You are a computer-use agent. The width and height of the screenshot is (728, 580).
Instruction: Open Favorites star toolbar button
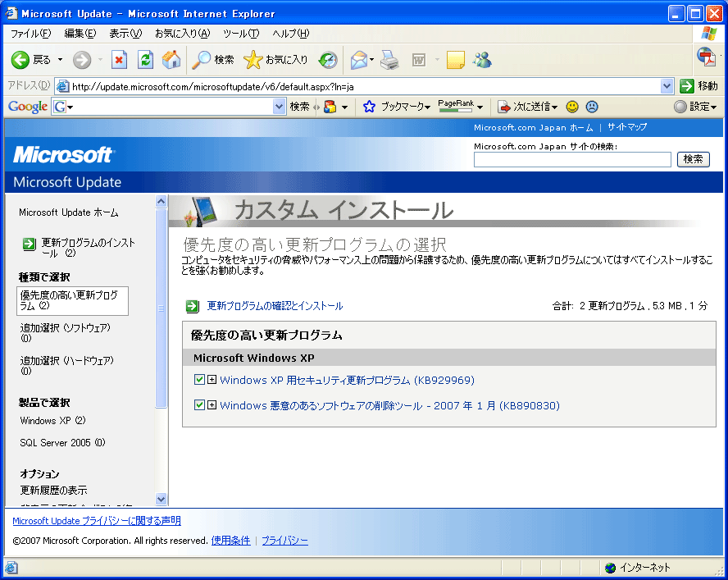[275, 60]
